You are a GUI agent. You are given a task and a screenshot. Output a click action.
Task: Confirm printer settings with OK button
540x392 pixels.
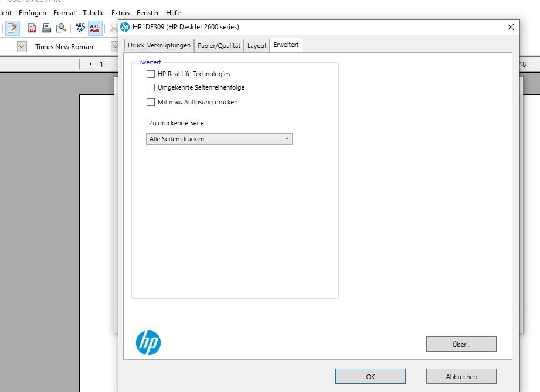click(x=371, y=376)
